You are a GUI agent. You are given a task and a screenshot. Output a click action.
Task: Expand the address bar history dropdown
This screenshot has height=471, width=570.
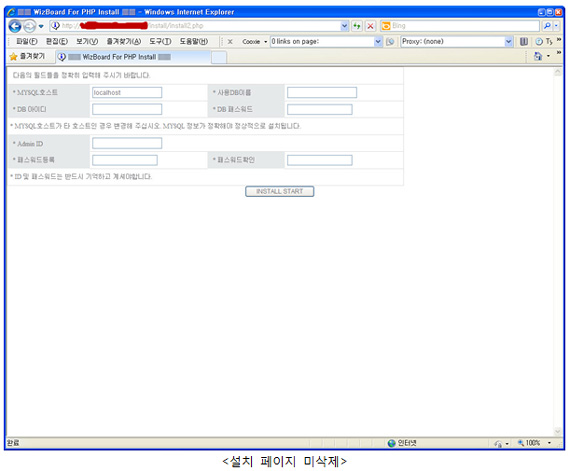click(344, 26)
